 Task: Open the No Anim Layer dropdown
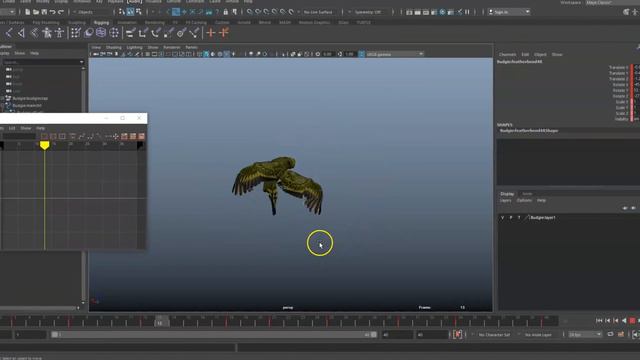pos(538,335)
